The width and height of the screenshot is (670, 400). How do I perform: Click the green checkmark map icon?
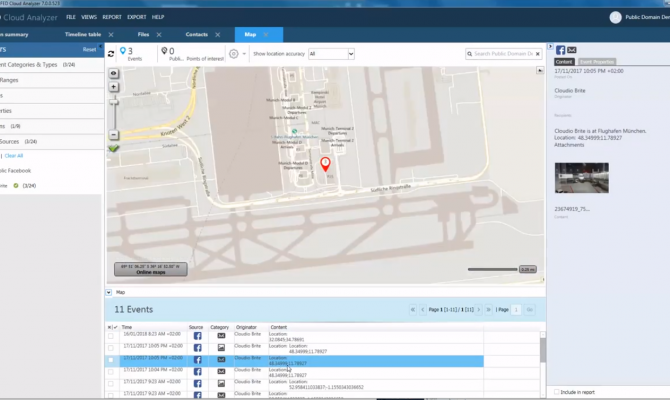pos(114,149)
